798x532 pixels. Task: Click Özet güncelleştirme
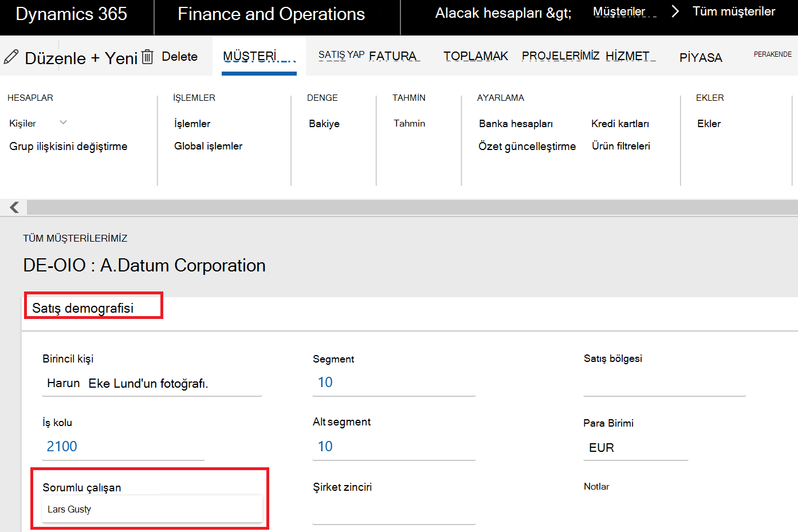point(527,147)
